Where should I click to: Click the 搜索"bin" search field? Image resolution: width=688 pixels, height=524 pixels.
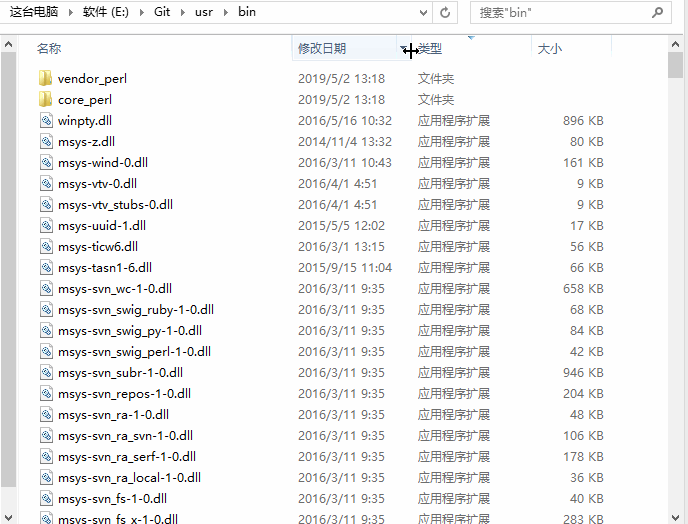pyautogui.click(x=560, y=13)
